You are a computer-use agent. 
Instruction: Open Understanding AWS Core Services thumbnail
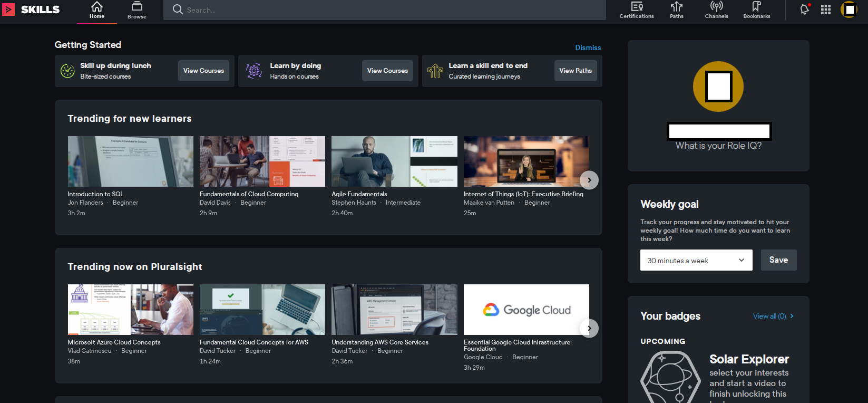[395, 310]
